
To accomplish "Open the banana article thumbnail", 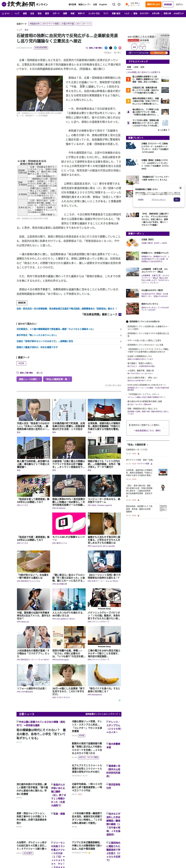I will point(104,675).
